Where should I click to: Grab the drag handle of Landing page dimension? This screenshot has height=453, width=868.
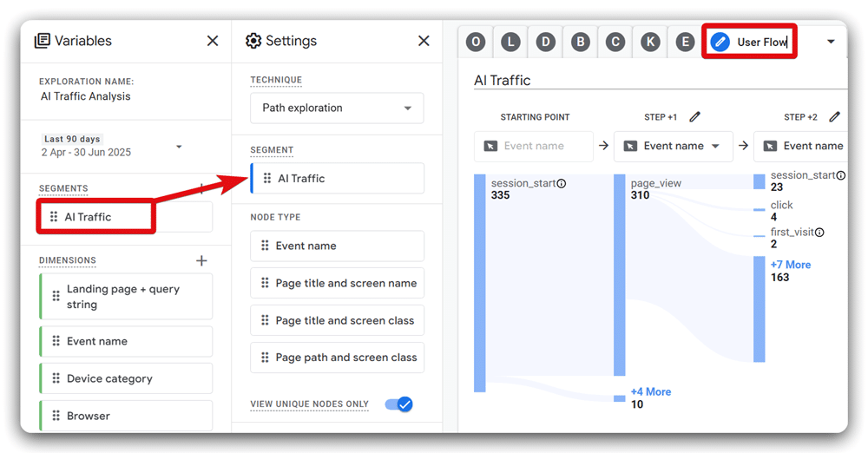pos(56,296)
